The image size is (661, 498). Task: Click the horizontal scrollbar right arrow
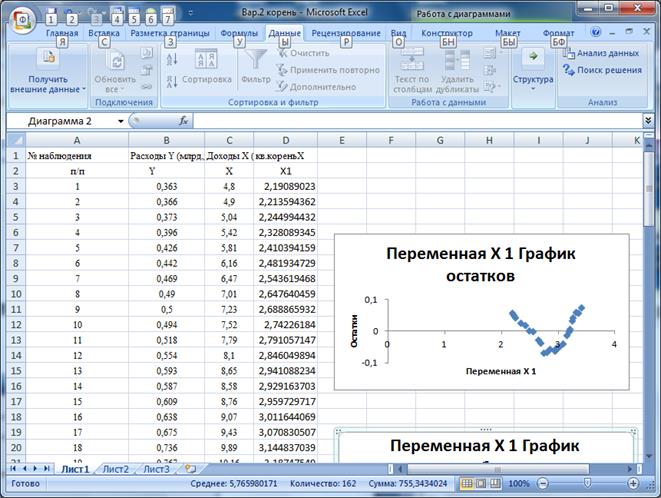(630, 469)
